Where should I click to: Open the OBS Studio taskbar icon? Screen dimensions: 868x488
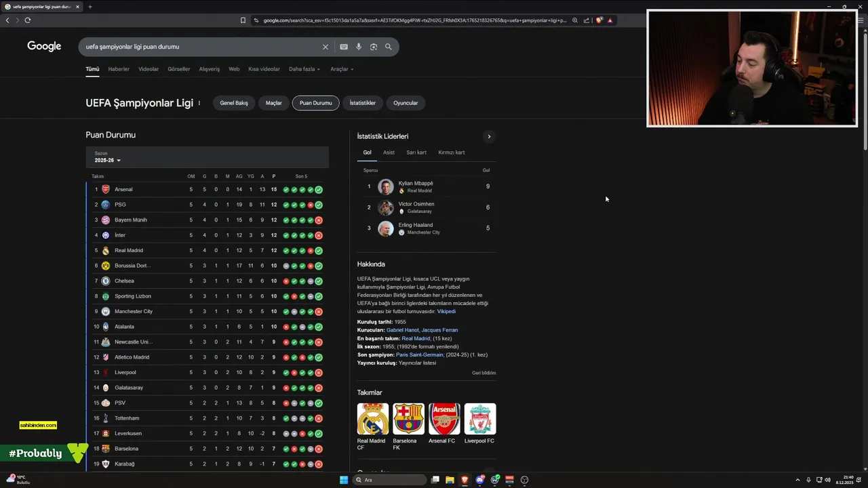[524, 480]
